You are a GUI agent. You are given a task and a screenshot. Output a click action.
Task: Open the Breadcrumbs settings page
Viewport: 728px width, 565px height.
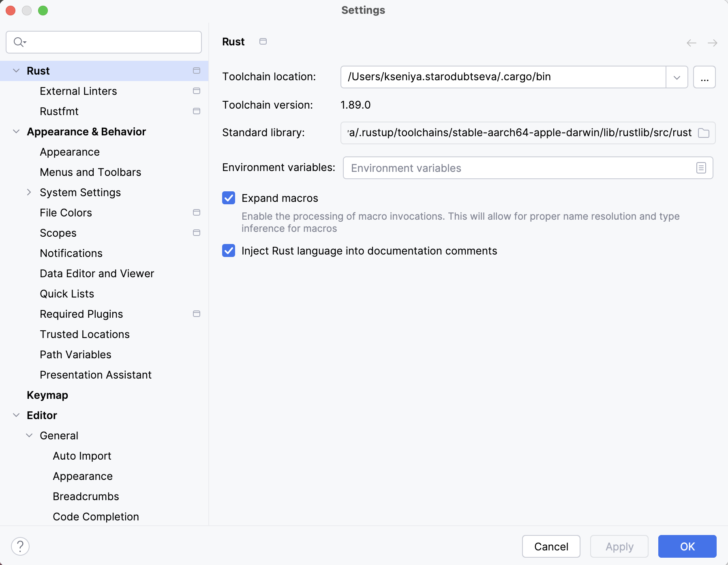(86, 496)
